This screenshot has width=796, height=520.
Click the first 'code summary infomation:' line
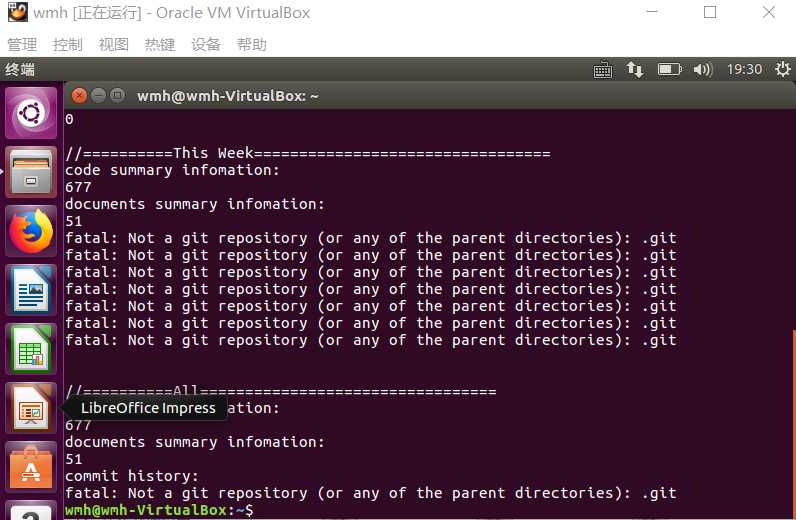pos(172,170)
